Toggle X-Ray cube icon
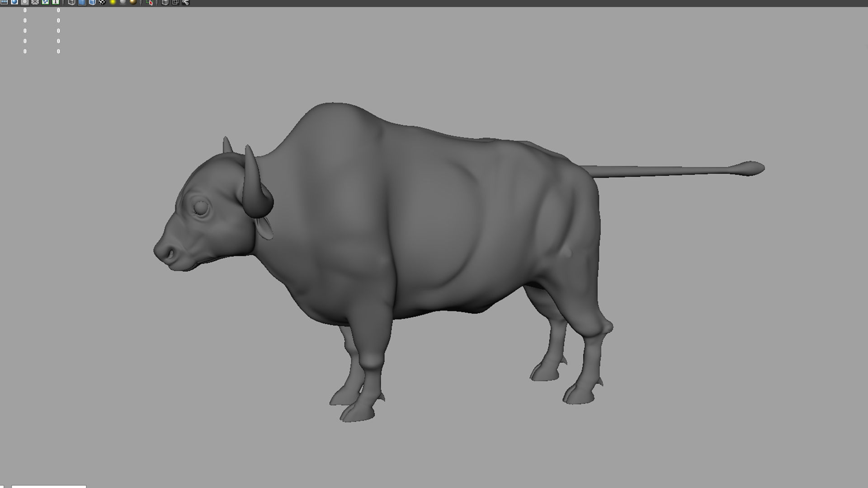 (165, 2)
